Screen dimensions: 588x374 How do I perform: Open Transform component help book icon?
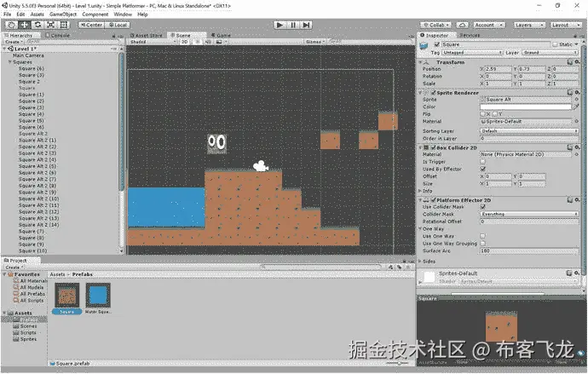[570, 62]
